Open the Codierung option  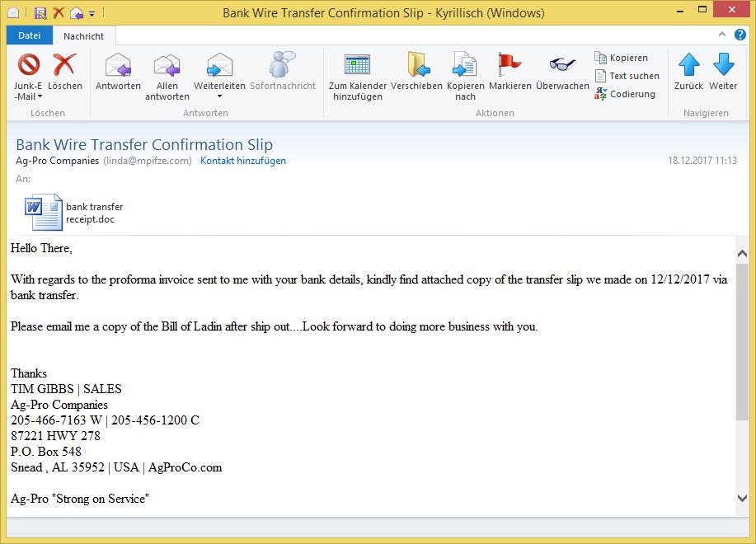625,94
